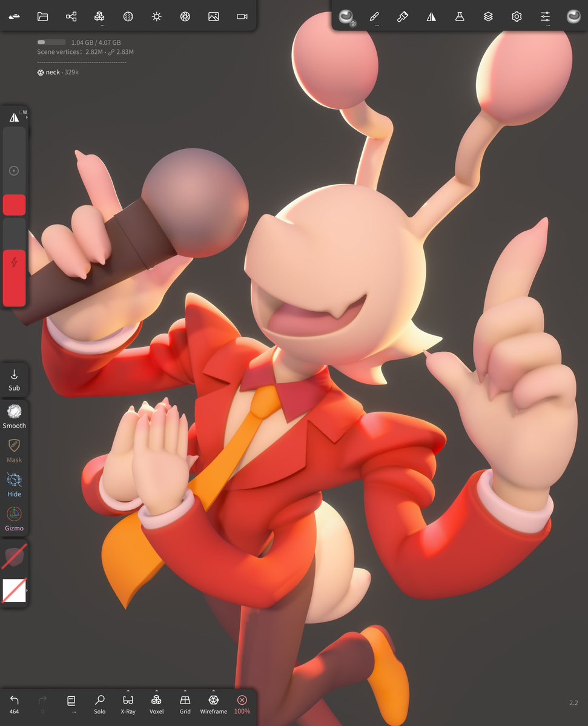Open the Camera menu

click(242, 17)
